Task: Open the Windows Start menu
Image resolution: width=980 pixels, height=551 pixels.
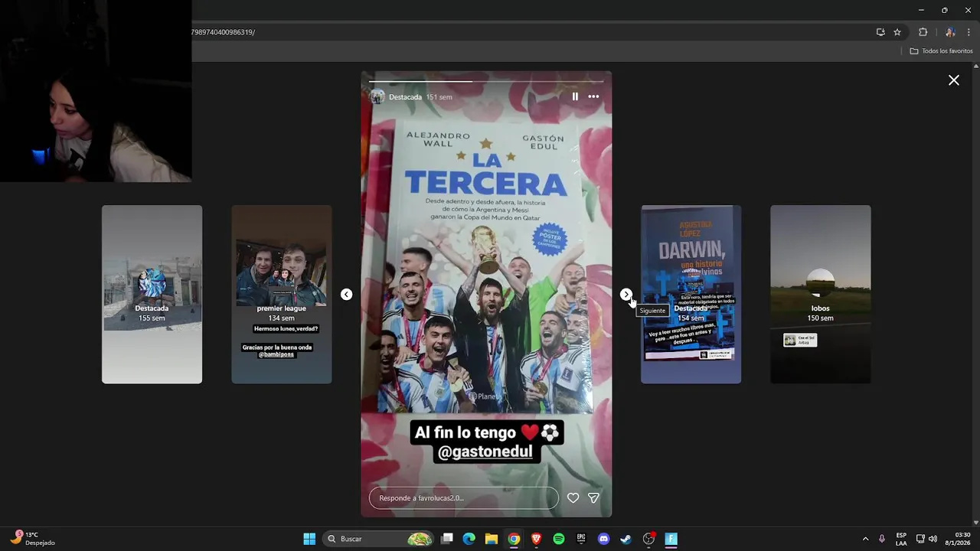Action: [x=309, y=539]
